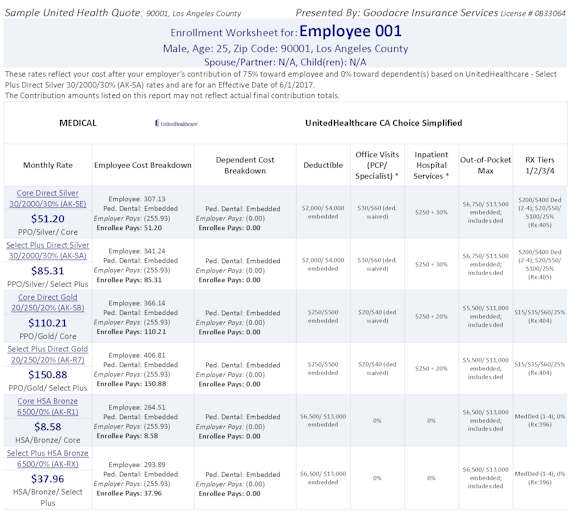
Task: Click PPO/Silver/ Core plan type label
Action: click(x=48, y=232)
